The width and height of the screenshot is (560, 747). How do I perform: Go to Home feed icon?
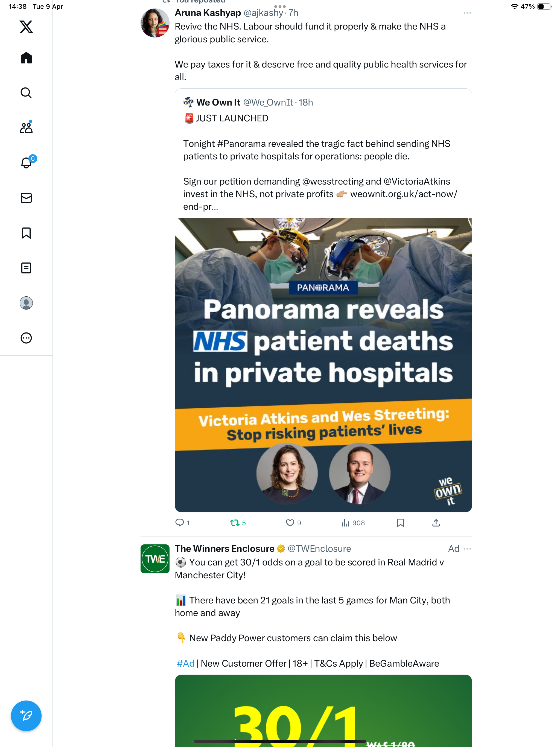[x=26, y=58]
